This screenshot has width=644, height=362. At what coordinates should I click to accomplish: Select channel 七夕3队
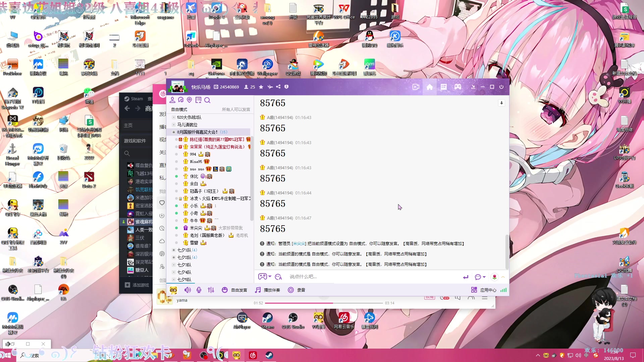[x=184, y=265]
